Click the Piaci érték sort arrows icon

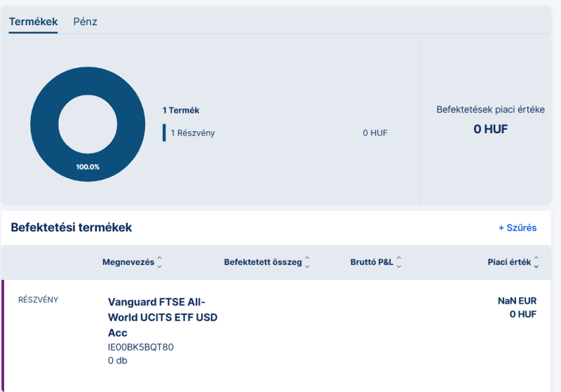[536, 262]
